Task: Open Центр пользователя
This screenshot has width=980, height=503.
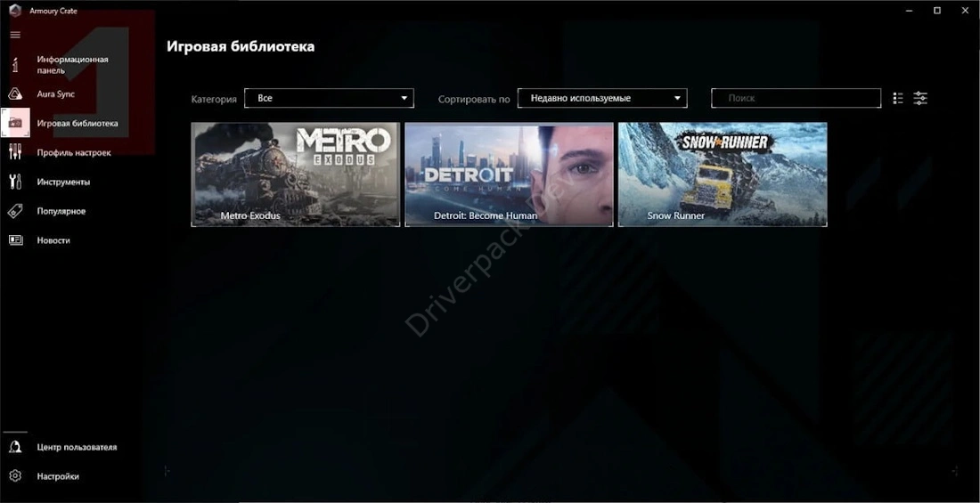Action: coord(77,447)
